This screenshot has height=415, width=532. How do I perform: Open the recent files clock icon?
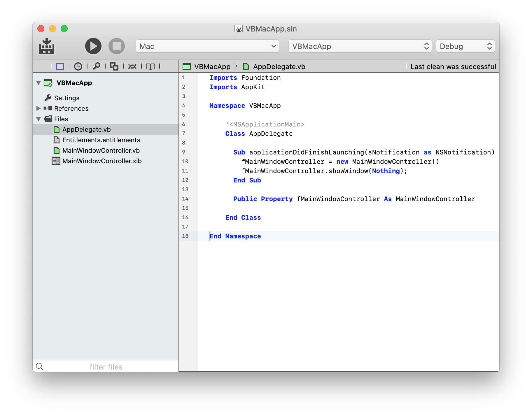(x=78, y=66)
